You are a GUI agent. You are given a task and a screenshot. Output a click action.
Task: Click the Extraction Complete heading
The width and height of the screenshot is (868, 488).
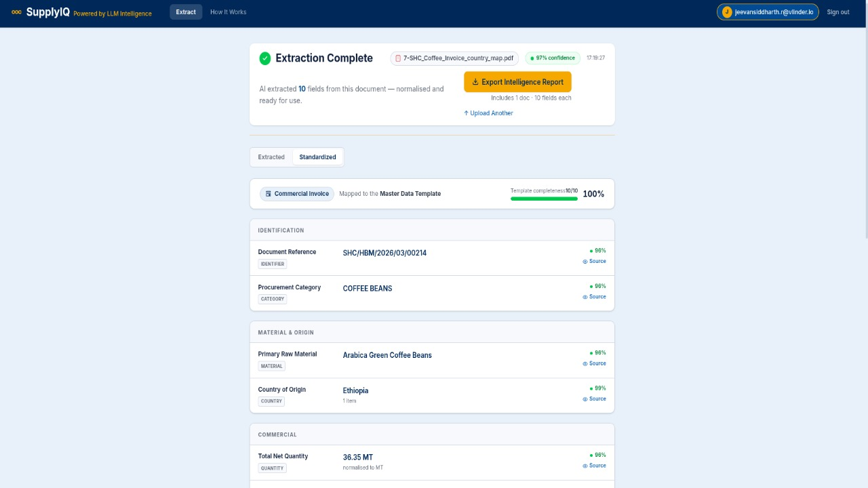pos(324,58)
